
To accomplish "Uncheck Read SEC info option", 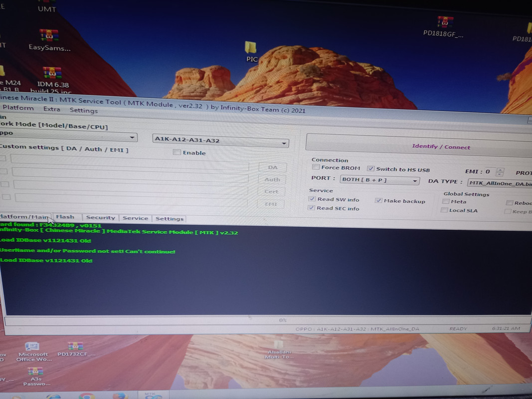I will 311,207.
